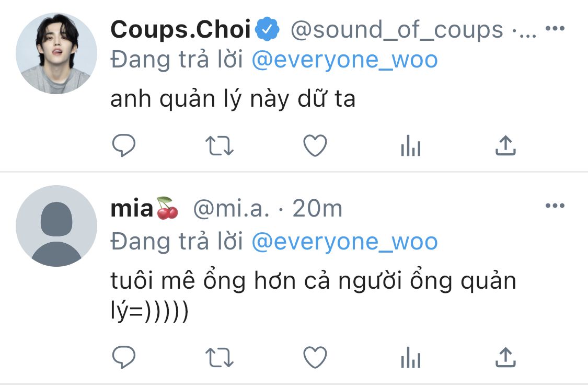The height and width of the screenshot is (386, 588).
Task: Open Coups.Choi's profile picture
Action: (56, 53)
